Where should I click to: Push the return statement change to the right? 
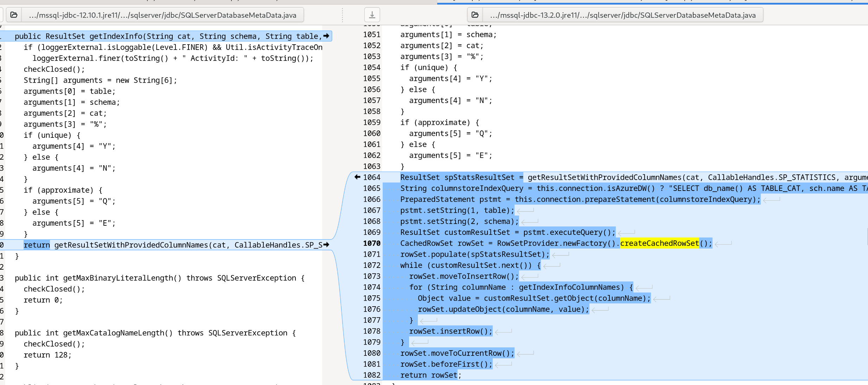coord(327,245)
